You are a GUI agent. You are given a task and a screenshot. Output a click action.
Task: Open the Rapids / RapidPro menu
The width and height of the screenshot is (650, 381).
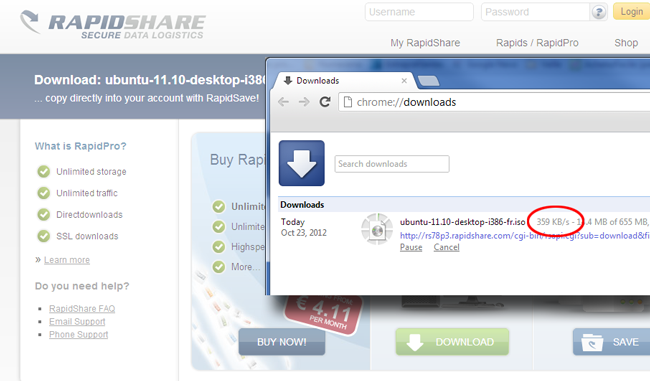tap(537, 43)
